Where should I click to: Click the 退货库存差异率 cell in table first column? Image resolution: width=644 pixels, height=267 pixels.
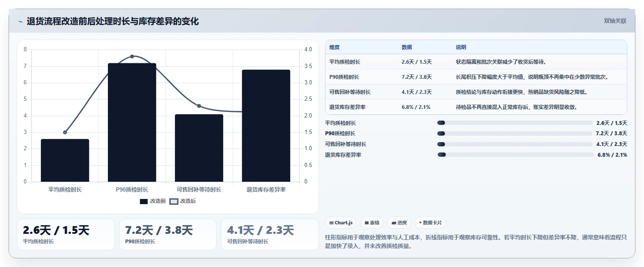point(347,107)
